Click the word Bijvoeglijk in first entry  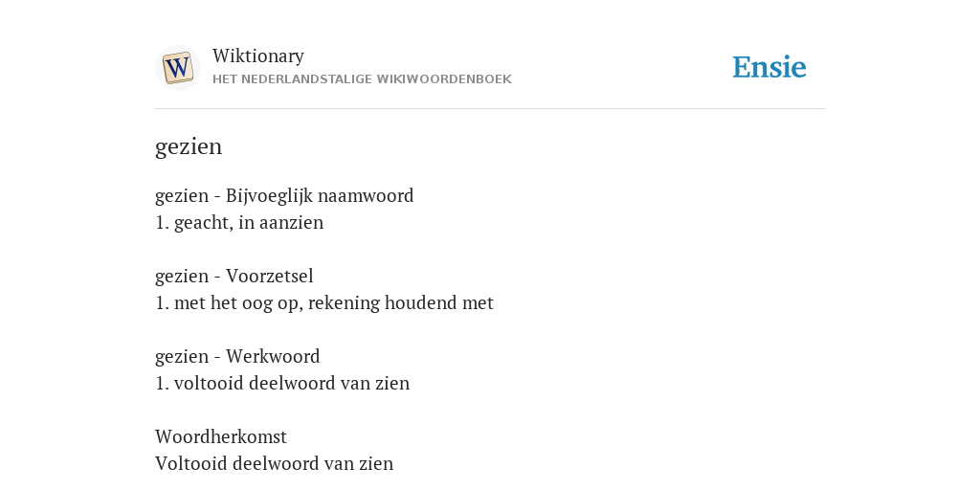pyautogui.click(x=269, y=196)
